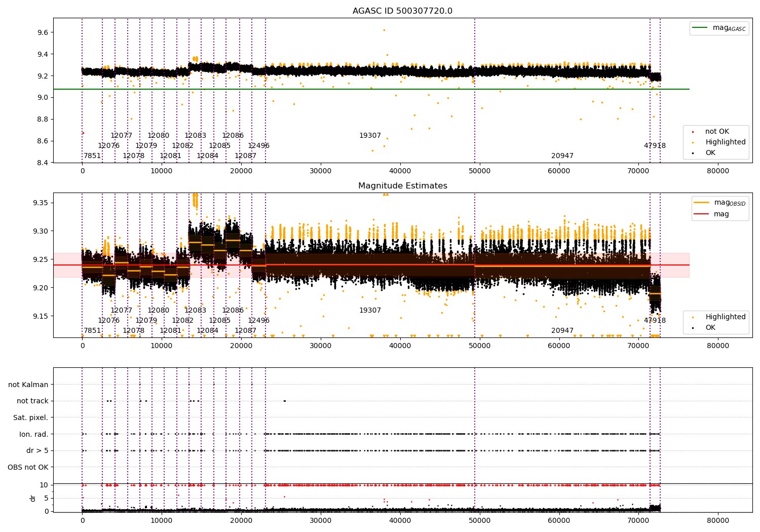This screenshot has height=532, width=760.
Task: Click obsid label 12081 in the Magnitude Estimates plot
Action: point(171,331)
